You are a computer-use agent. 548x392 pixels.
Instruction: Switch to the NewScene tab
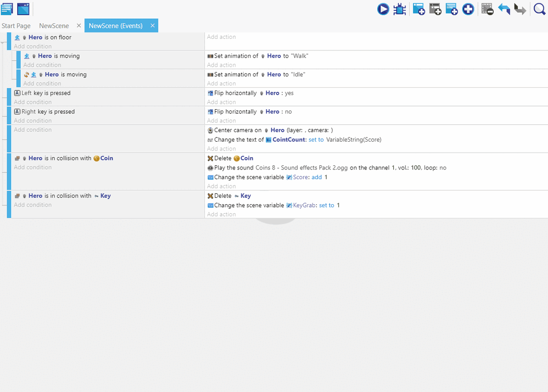point(54,26)
